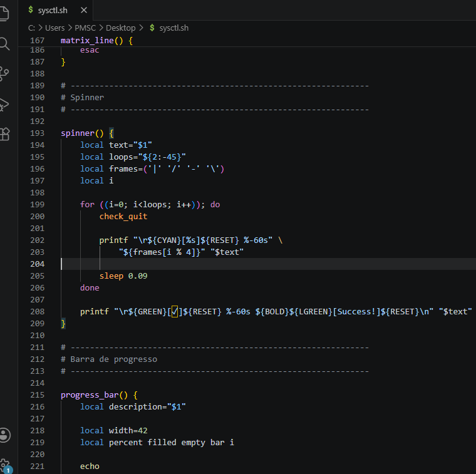Click the frames array declaration line
Image resolution: width=476 pixels, height=474 pixels.
tap(152, 168)
